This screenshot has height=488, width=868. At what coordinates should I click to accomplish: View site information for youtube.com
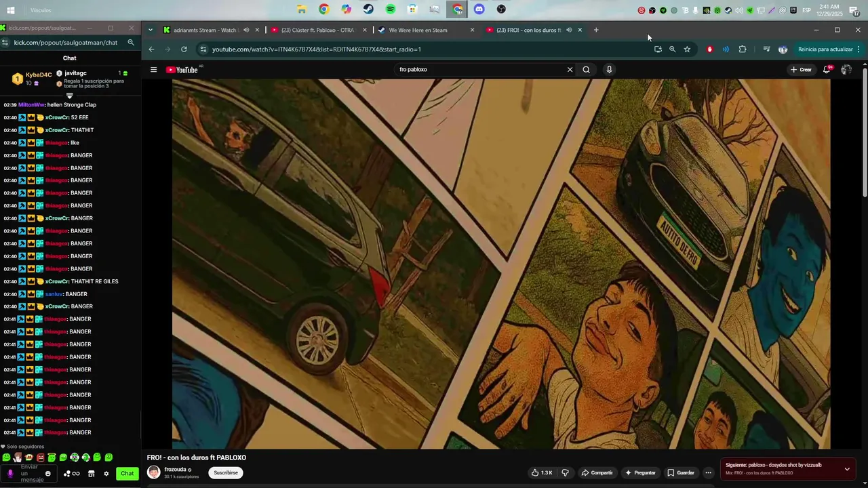click(x=203, y=49)
